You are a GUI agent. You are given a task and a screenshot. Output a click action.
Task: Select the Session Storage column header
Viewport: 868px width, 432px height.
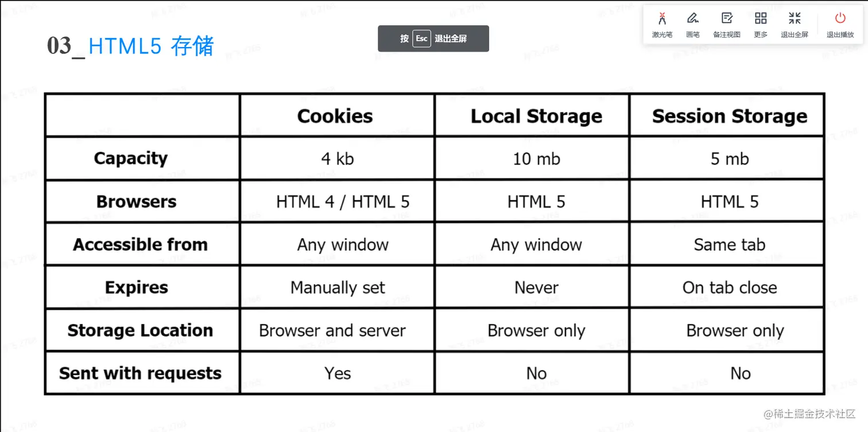(729, 116)
